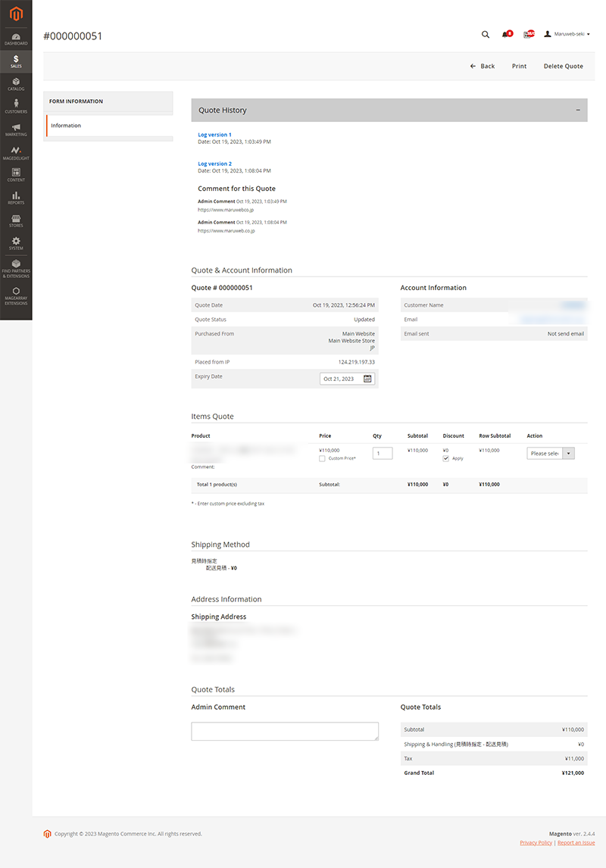The image size is (606, 868).
Task: Open the Dashboard sidebar menu
Action: click(x=16, y=39)
